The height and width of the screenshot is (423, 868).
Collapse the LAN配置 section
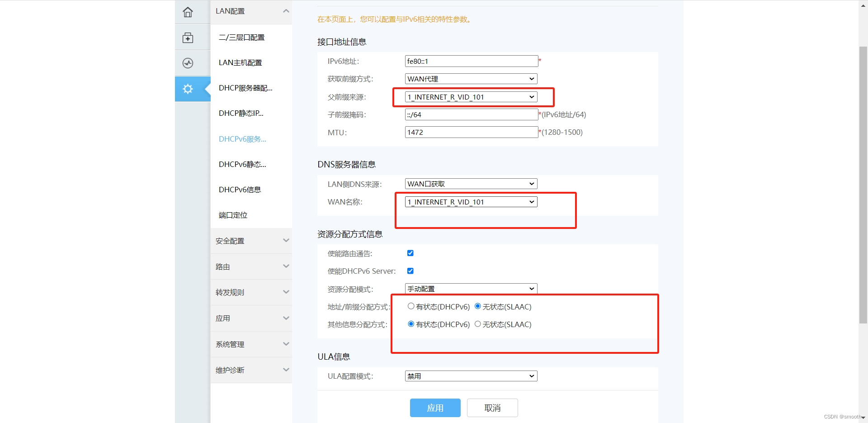(251, 11)
